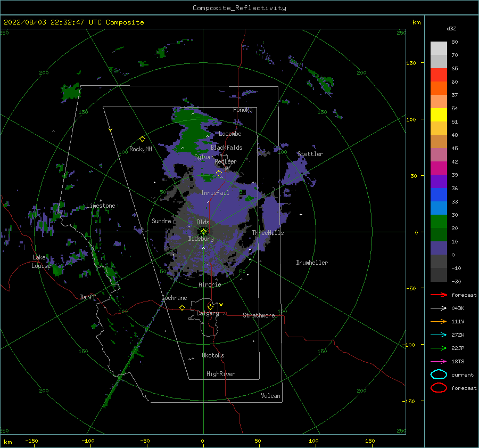Viewport: 479px width, 448px height.
Task: Click the Banff town label
Action: 88,297
